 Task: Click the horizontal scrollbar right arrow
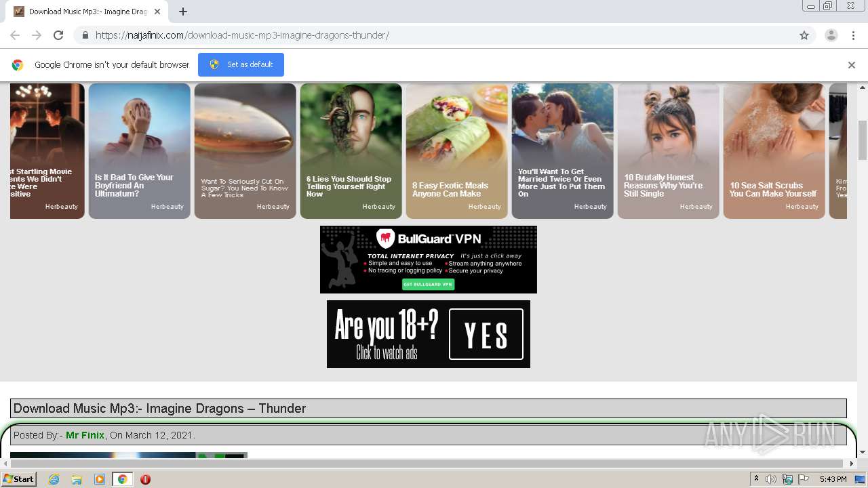(852, 464)
